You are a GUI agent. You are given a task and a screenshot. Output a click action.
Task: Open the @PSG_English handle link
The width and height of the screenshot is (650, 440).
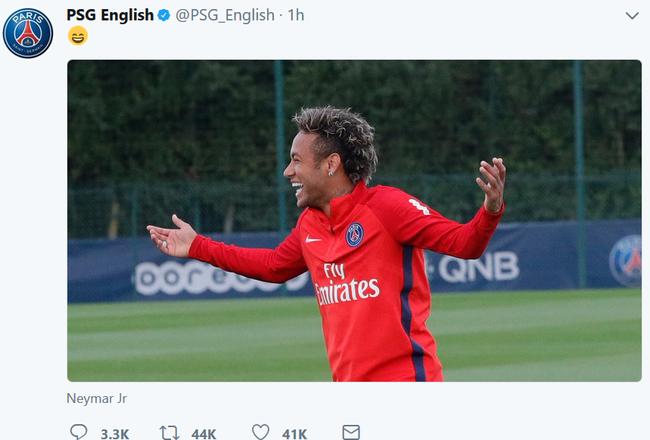(225, 15)
